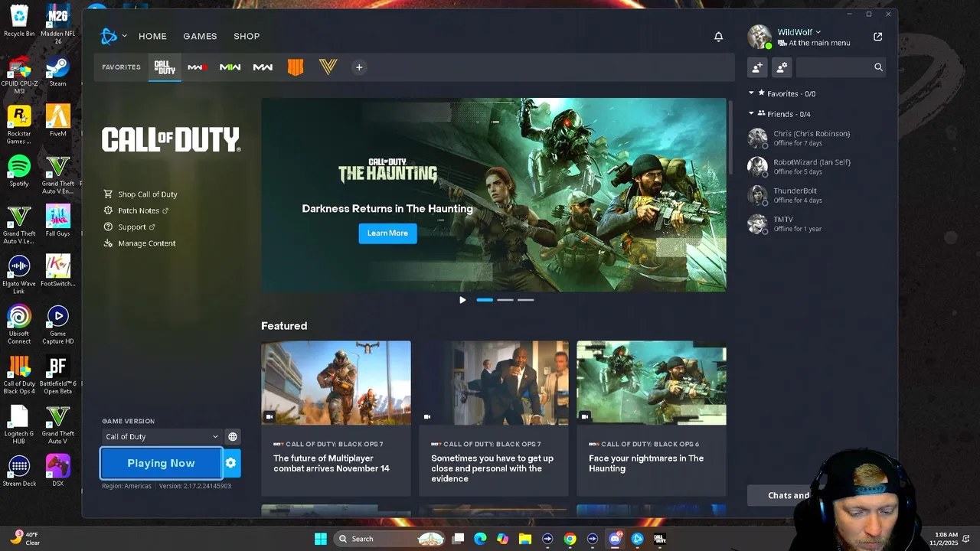
Task: Open Manage Content
Action: (x=140, y=243)
